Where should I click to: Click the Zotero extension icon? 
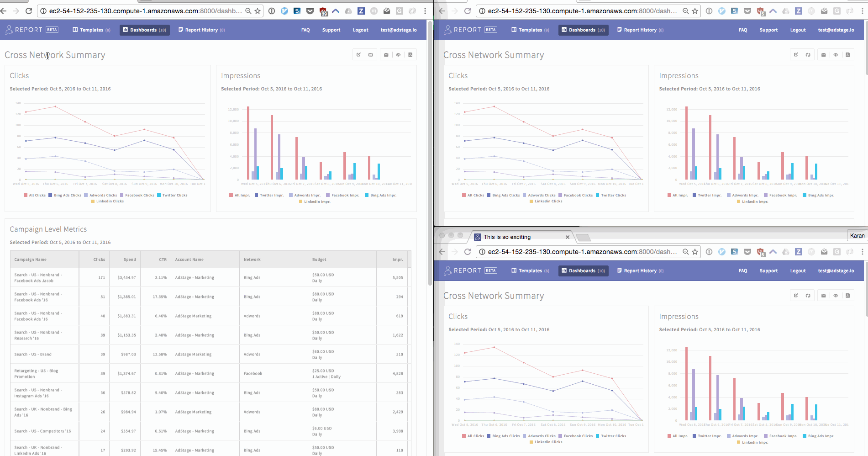[361, 11]
